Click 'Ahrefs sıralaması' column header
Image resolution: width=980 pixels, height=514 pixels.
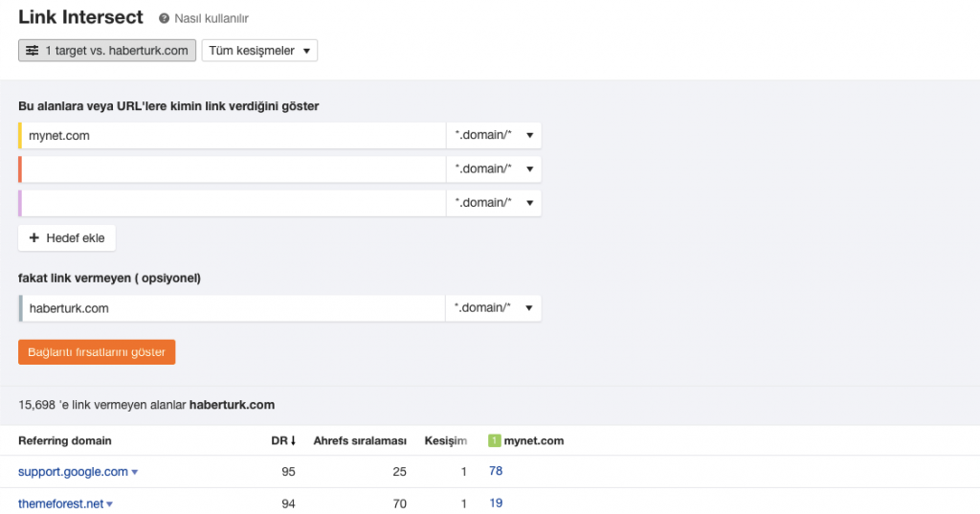click(360, 441)
